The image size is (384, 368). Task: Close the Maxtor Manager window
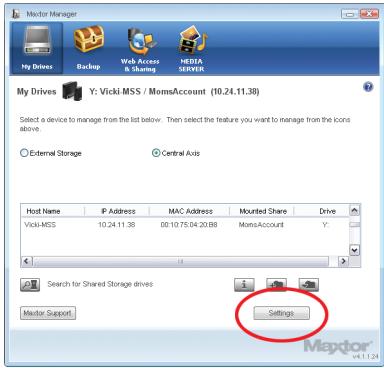tap(369, 14)
